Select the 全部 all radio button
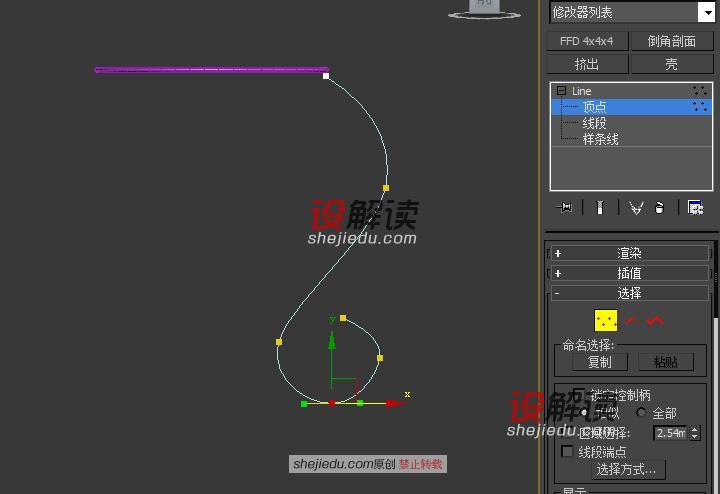 [641, 412]
